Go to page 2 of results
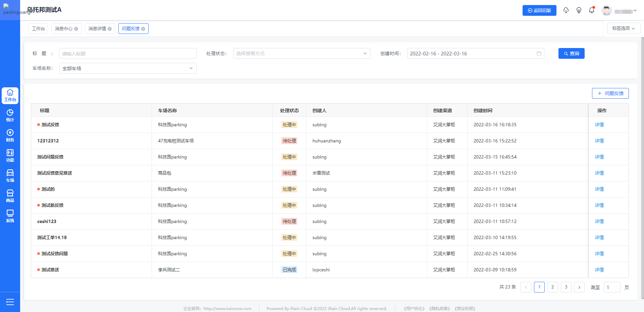The height and width of the screenshot is (312, 644). (552, 287)
